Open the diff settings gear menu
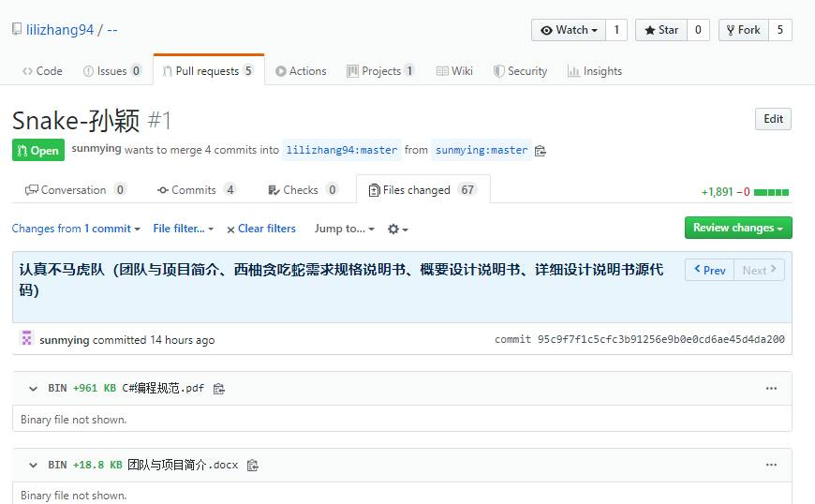 (397, 229)
